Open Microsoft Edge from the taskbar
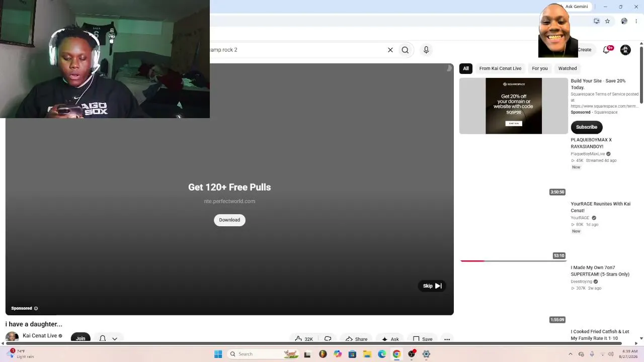644x362 pixels. tap(382, 354)
